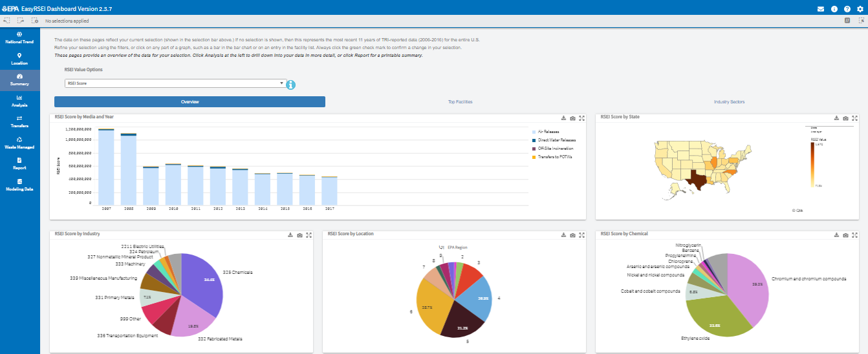Select the 2008 bar in the bar chart

click(128, 169)
